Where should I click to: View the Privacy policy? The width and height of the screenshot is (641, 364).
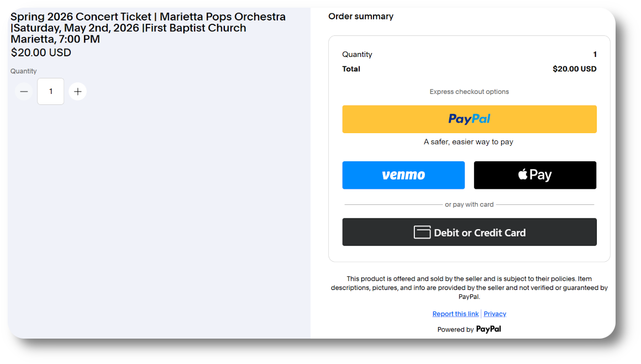click(495, 313)
